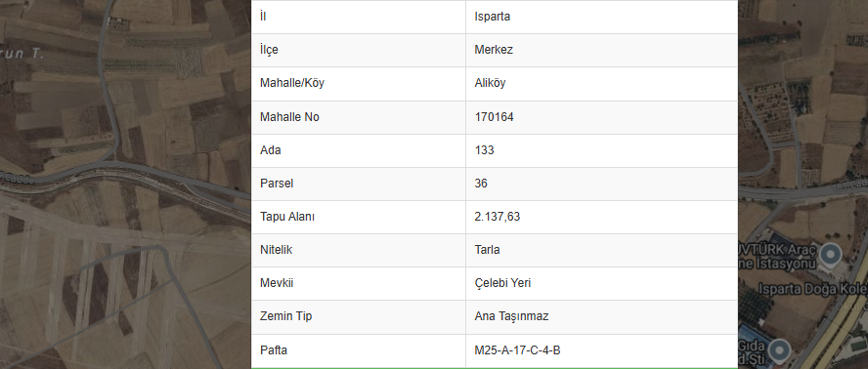Screen dimensions: 868x369
Task: Click the map pin near Gıda Ltd.Şti label
Action: tap(781, 351)
